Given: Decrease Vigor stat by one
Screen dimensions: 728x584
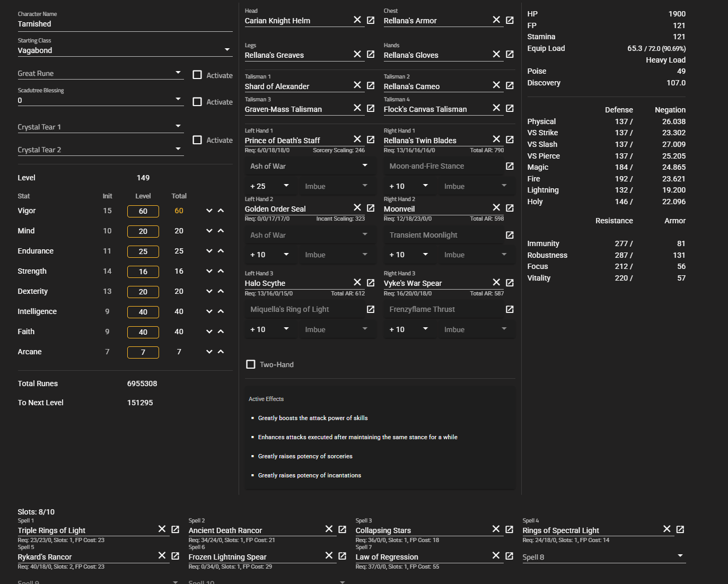Looking at the screenshot, I should 209,211.
